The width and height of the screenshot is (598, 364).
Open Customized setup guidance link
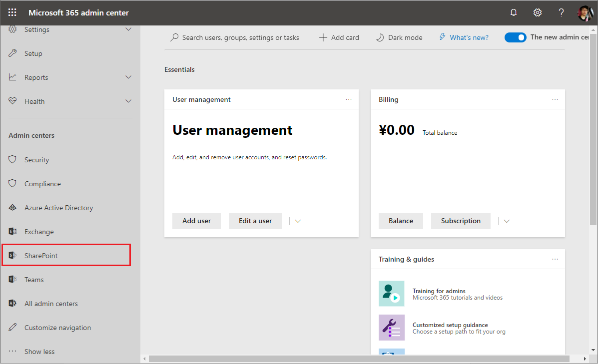(x=450, y=325)
